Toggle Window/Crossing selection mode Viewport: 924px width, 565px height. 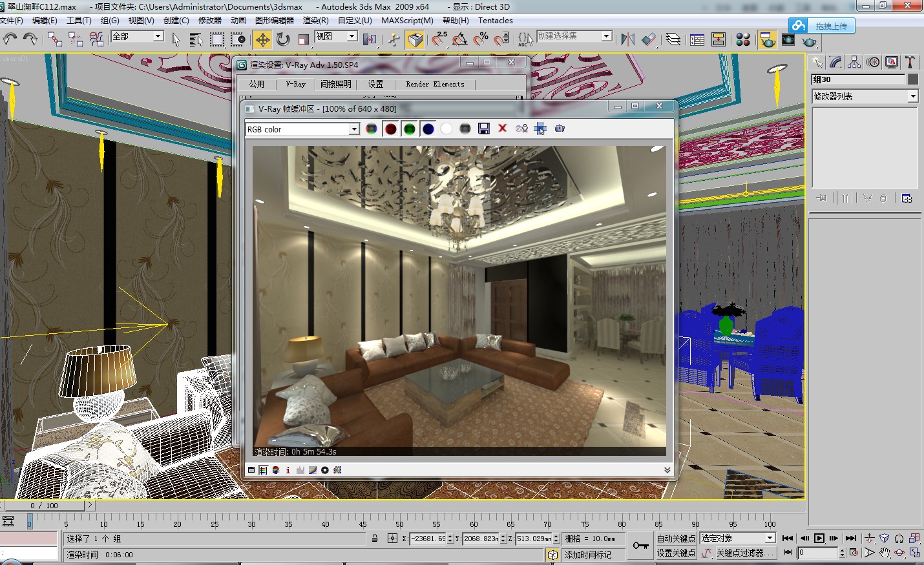238,39
